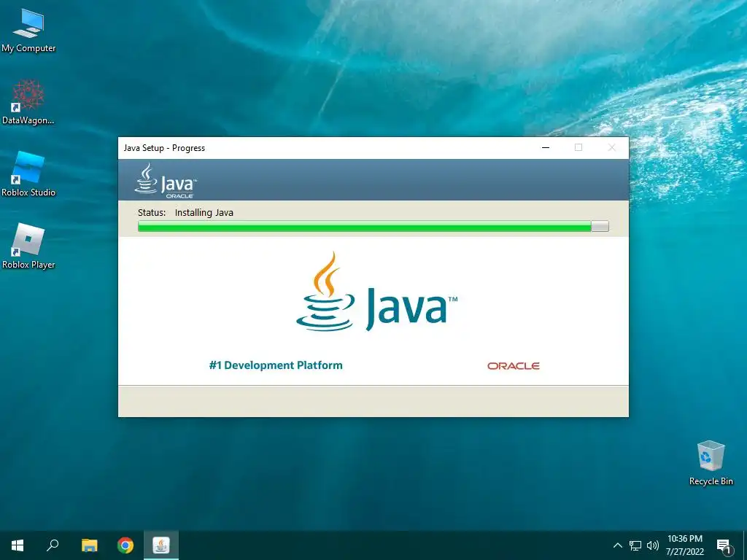The image size is (747, 560).
Task: Click the Java installation progress bar
Action: coord(373,227)
